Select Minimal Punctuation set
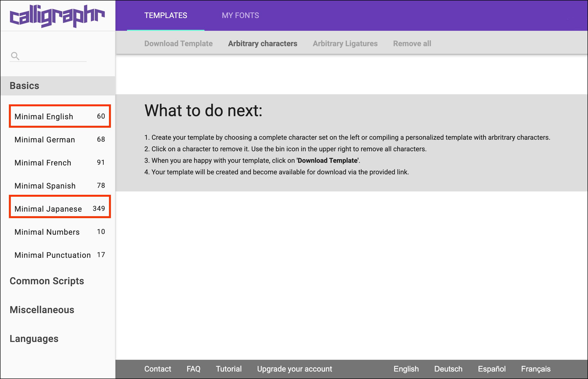 click(60, 255)
